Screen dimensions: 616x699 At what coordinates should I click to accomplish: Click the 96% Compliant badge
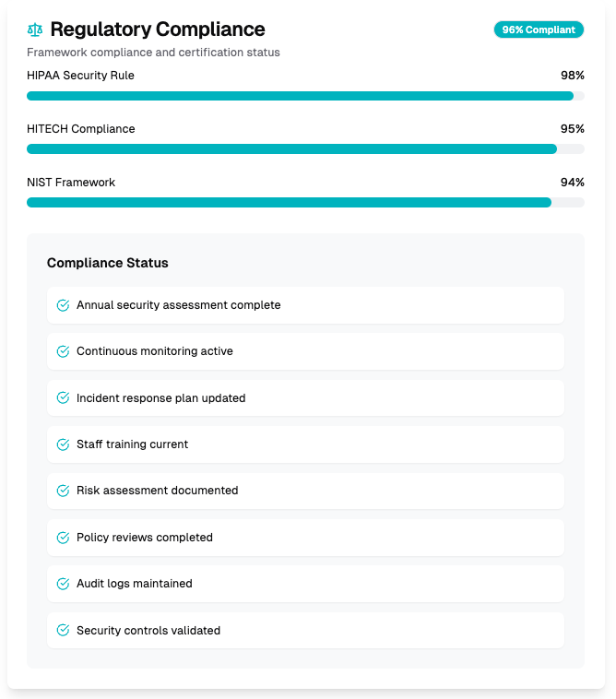coord(539,30)
